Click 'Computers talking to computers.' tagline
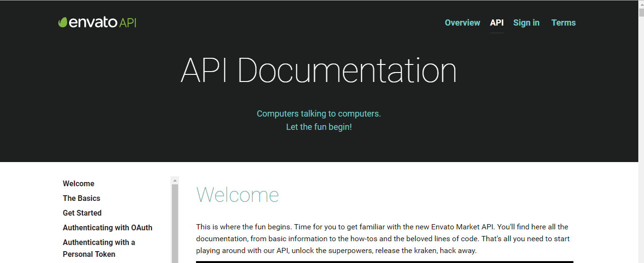The image size is (644, 263). (x=319, y=114)
